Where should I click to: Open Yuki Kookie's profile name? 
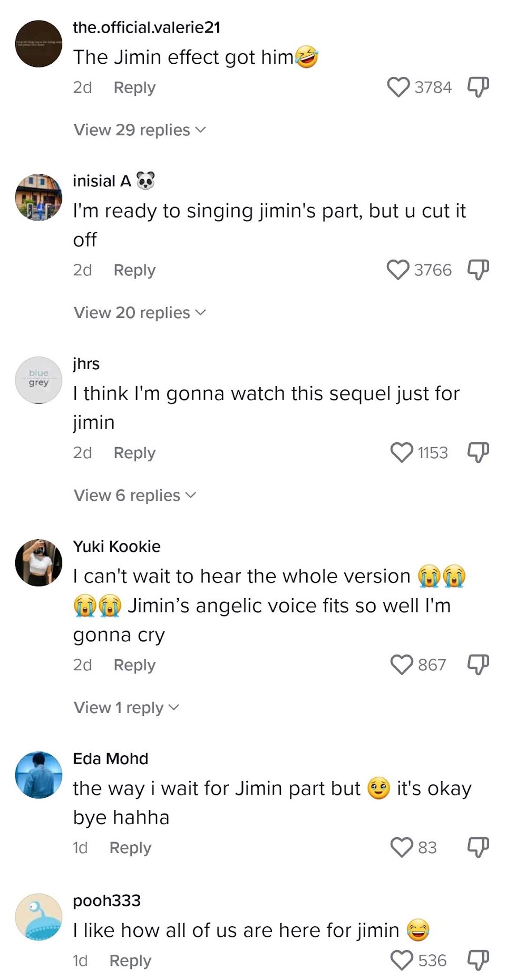click(x=116, y=547)
